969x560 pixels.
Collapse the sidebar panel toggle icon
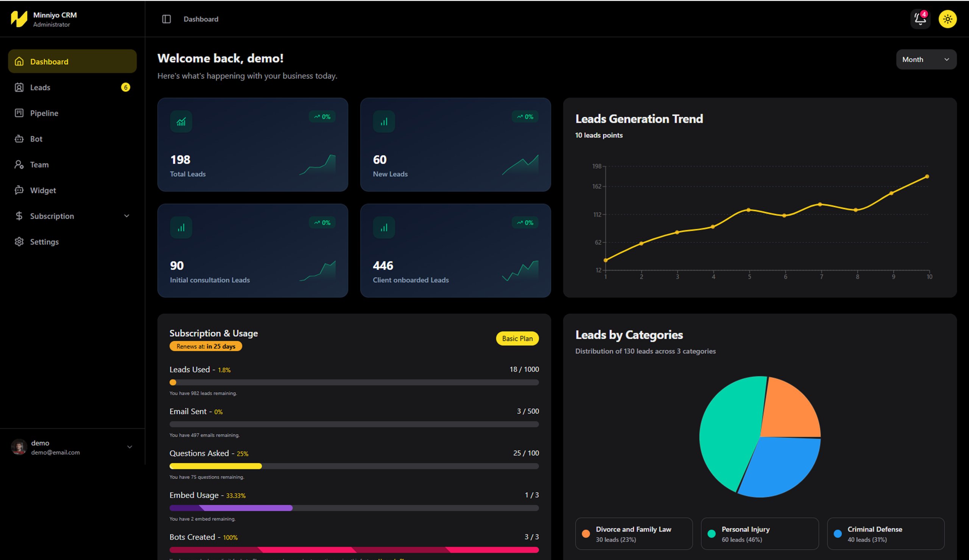point(166,19)
